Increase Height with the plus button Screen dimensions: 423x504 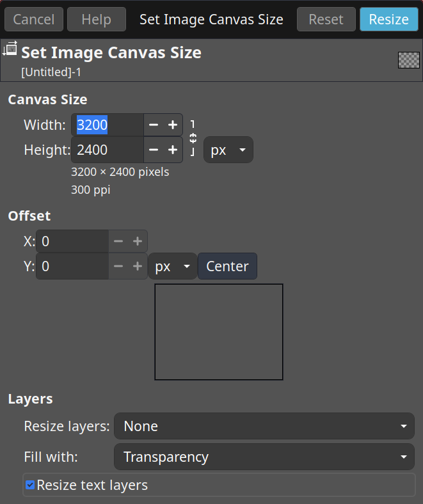pyautogui.click(x=173, y=150)
